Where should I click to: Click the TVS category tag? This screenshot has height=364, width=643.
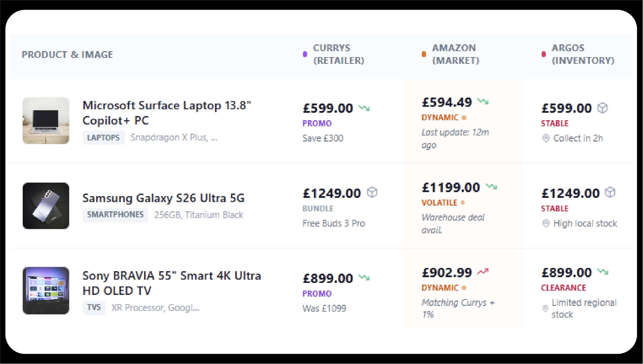pyautogui.click(x=94, y=307)
